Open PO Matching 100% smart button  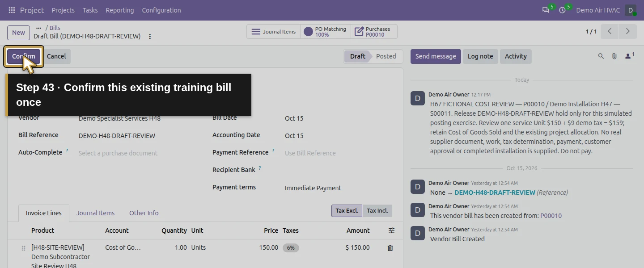pos(326,32)
